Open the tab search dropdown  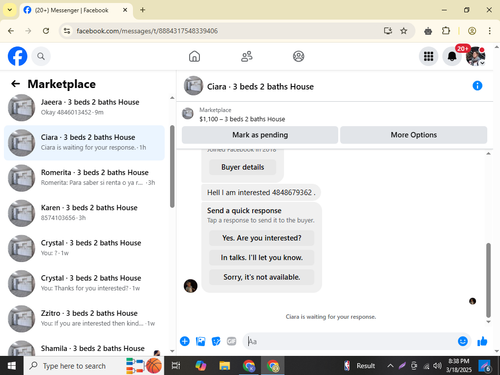click(10, 10)
